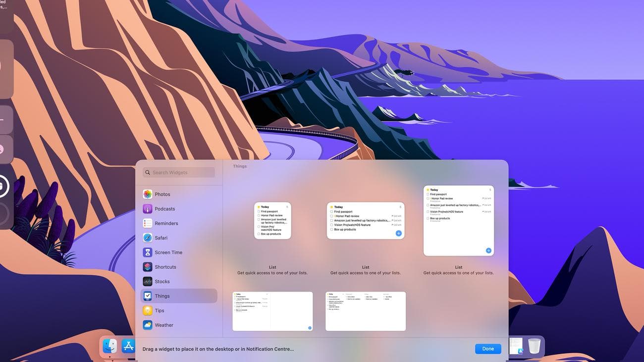Image resolution: width=644 pixels, height=362 pixels.
Task: Open the Screen Time widgets section
Action: (x=168, y=252)
